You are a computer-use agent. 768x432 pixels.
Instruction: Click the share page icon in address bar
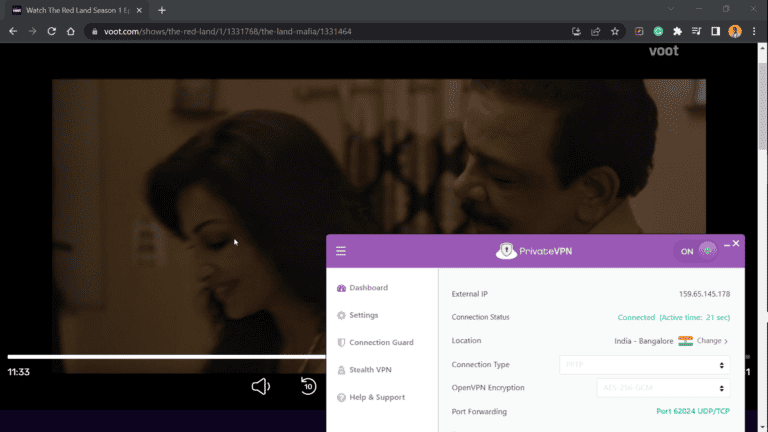click(x=597, y=31)
